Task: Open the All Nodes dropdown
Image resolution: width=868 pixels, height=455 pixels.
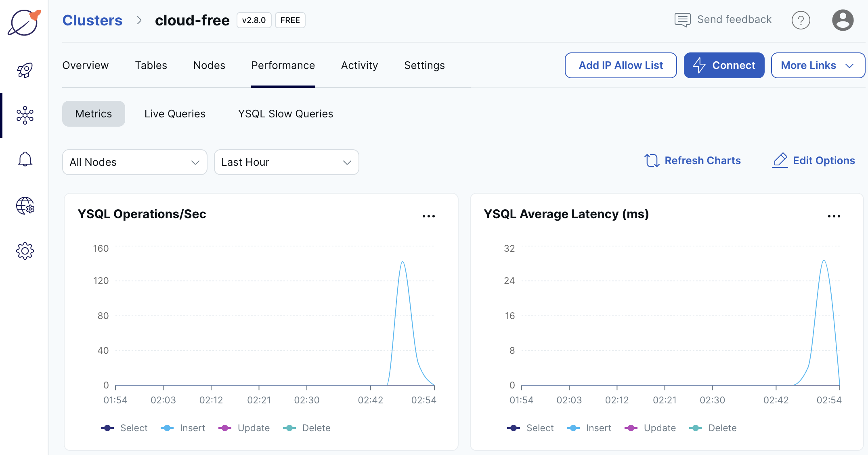Action: pos(134,162)
